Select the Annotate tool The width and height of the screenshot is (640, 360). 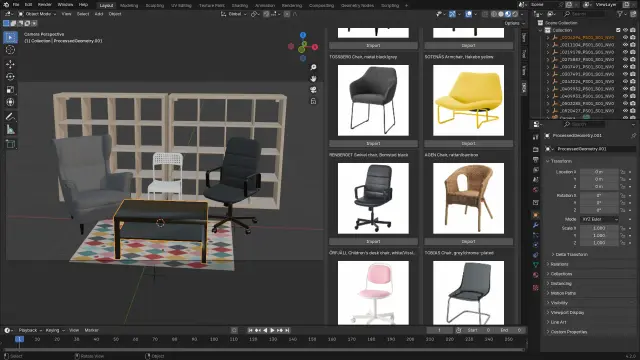[11, 117]
